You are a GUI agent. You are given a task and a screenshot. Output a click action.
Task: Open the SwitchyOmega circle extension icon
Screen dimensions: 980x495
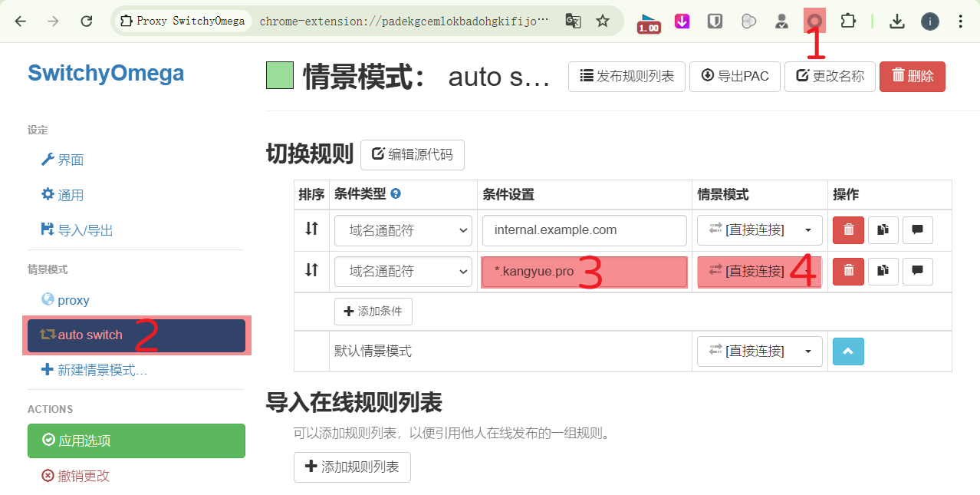(814, 21)
